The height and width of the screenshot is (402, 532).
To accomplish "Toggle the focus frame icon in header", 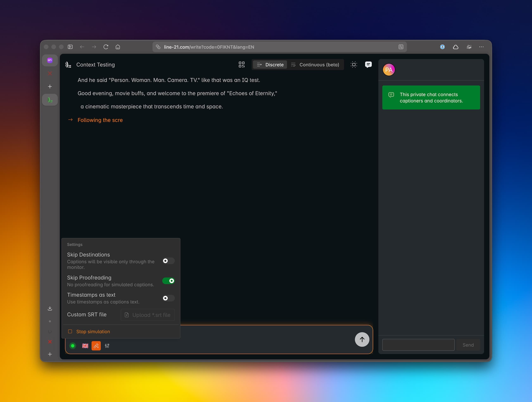I will tap(354, 64).
